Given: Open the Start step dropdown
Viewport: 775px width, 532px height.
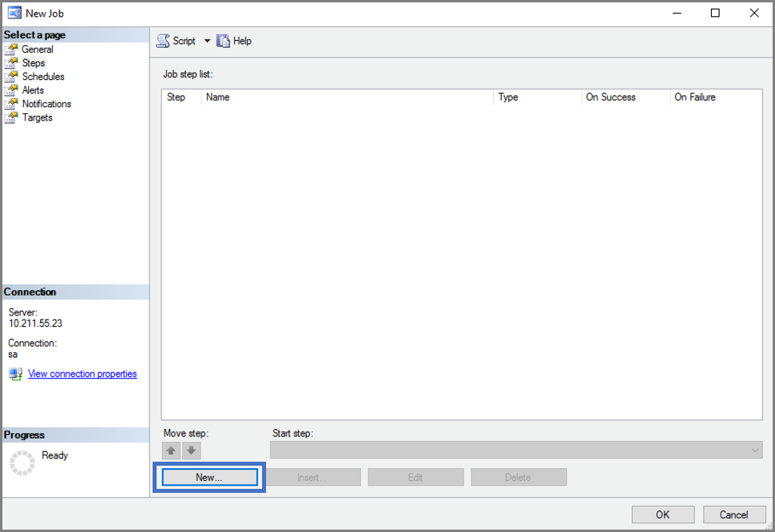Looking at the screenshot, I should (516, 450).
